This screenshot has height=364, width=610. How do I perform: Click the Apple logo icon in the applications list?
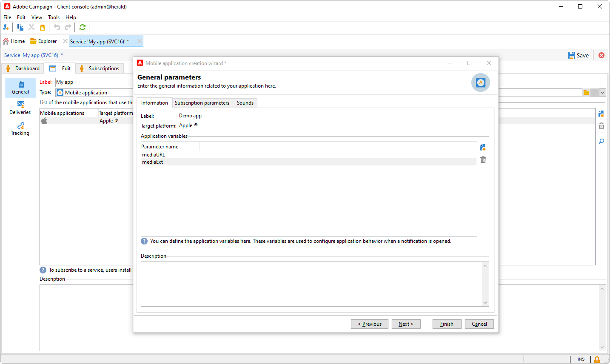(x=44, y=121)
